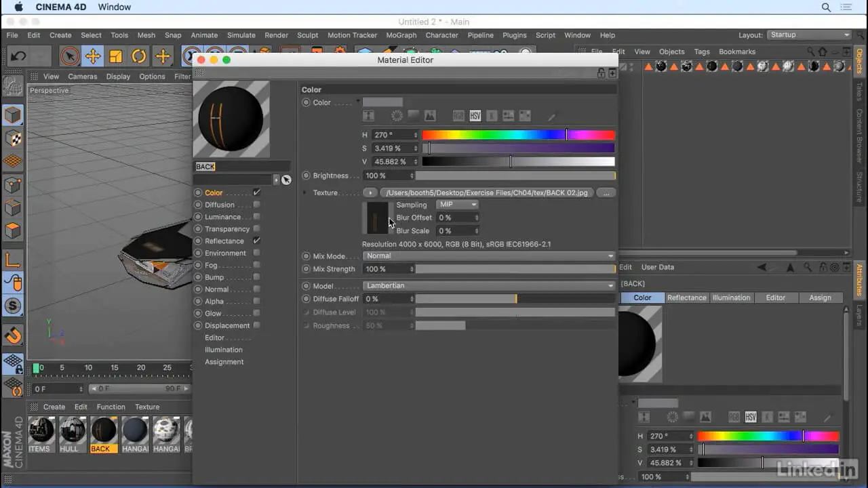The image size is (868, 488).
Task: Open the Sampling MIP dropdown
Action: [x=458, y=205]
